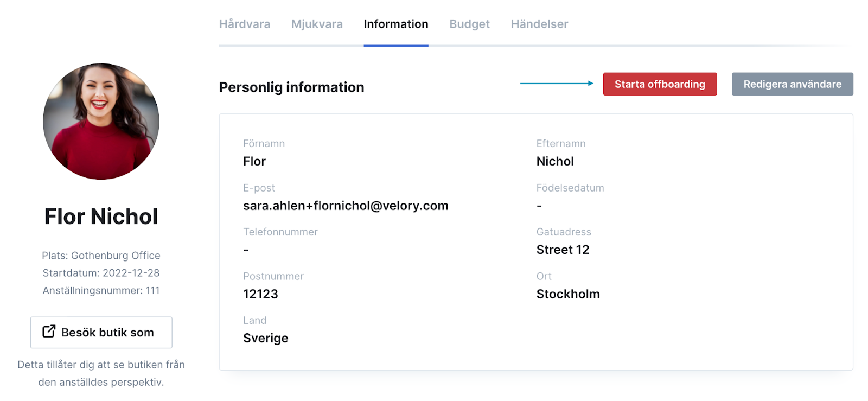Go to the Händelser tab
The image size is (868, 401).
539,24
